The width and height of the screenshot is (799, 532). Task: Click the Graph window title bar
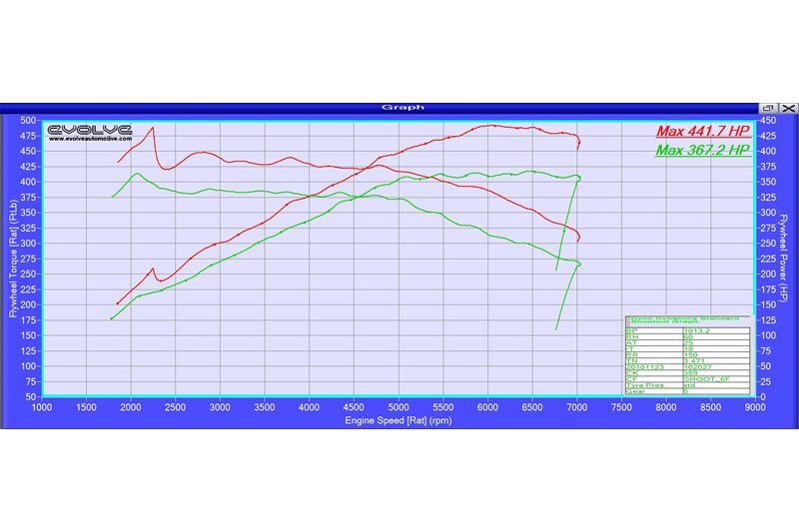[399, 108]
